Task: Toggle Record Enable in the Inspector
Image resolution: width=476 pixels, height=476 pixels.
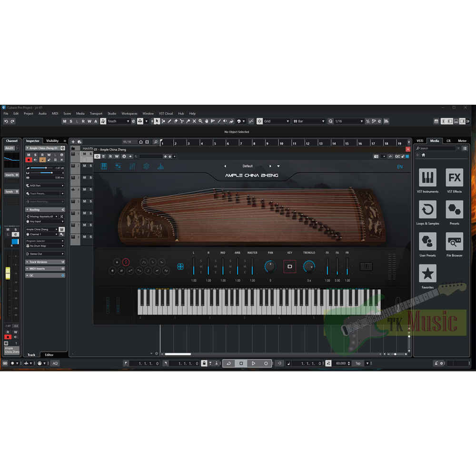Action: 29,159
